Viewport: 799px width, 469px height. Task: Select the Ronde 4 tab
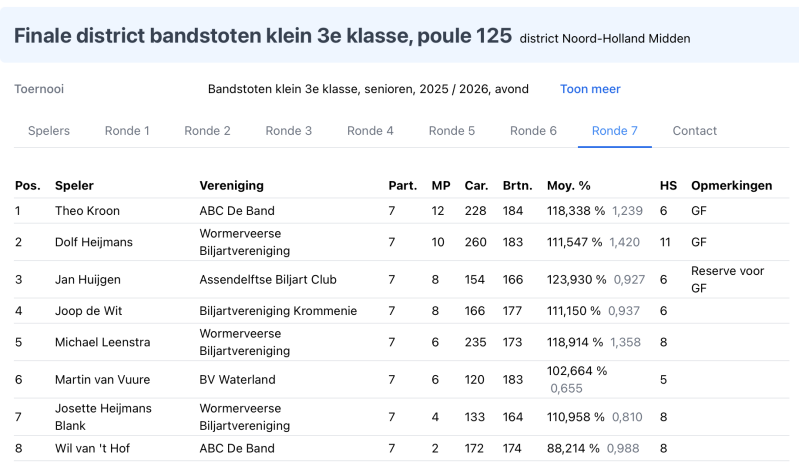pos(370,131)
